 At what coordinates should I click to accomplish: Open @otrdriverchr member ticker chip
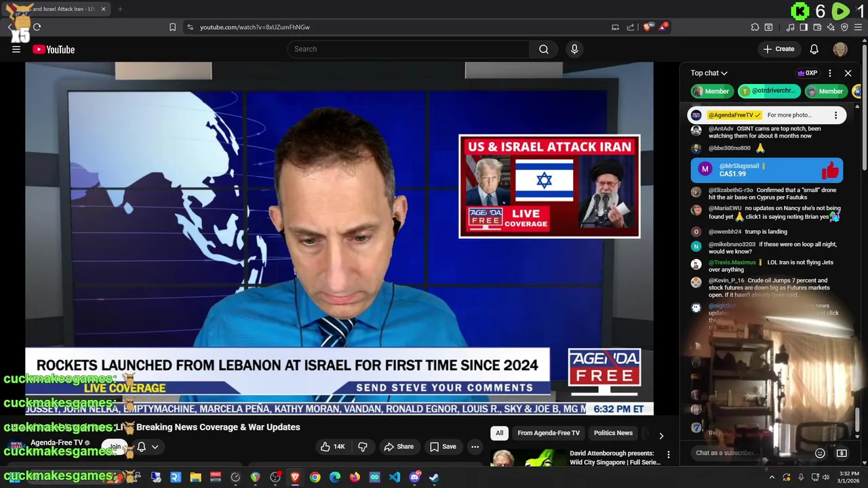click(770, 91)
